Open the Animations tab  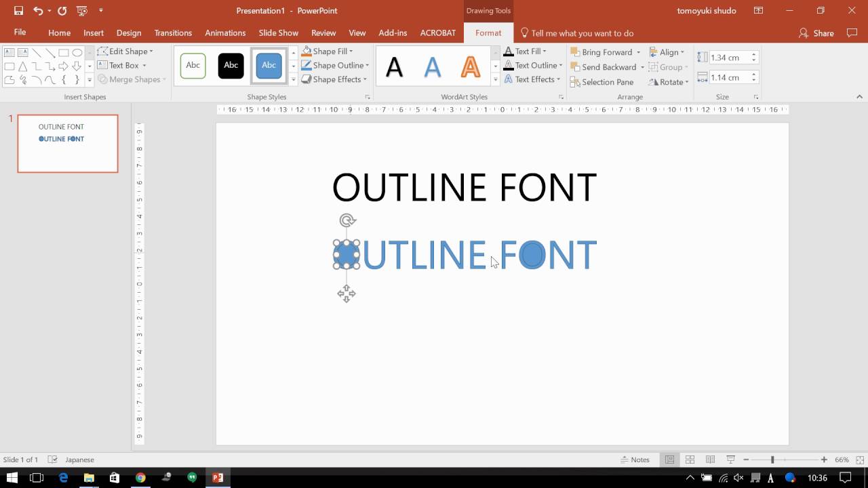[x=225, y=33]
